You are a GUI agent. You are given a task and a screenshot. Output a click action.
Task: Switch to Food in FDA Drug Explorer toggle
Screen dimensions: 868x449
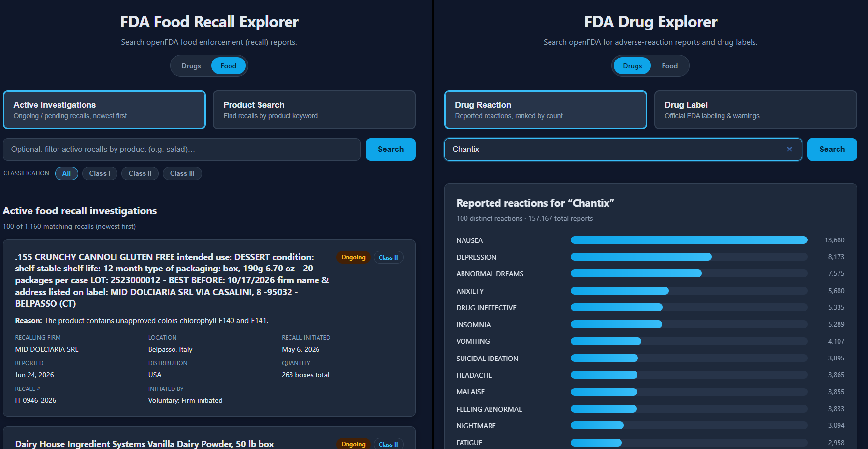pos(669,66)
